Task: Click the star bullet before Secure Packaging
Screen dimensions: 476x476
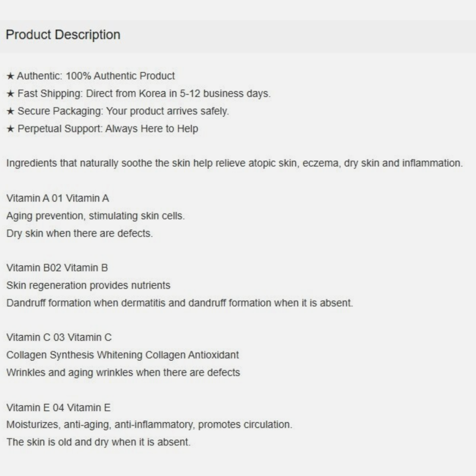Action: click(x=10, y=111)
